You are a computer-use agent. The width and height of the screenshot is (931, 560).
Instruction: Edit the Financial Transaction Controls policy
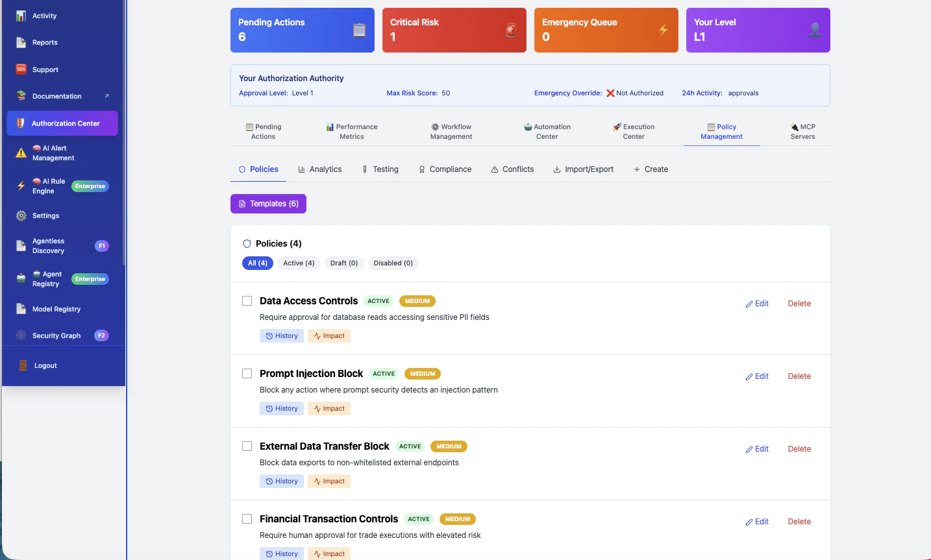(x=757, y=522)
